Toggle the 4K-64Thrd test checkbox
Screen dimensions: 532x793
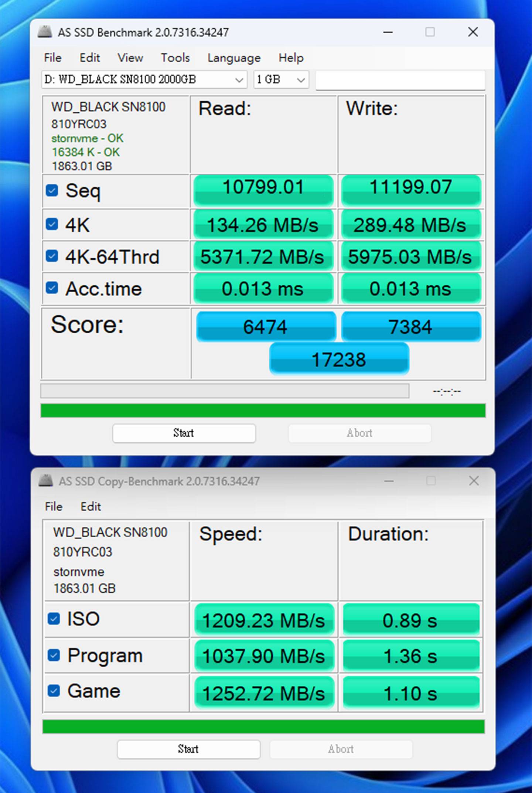click(x=52, y=256)
